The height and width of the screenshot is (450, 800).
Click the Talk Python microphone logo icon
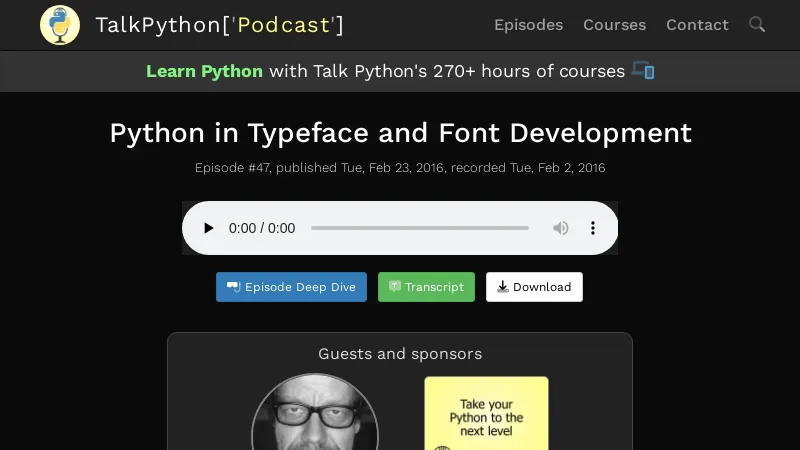tap(60, 25)
